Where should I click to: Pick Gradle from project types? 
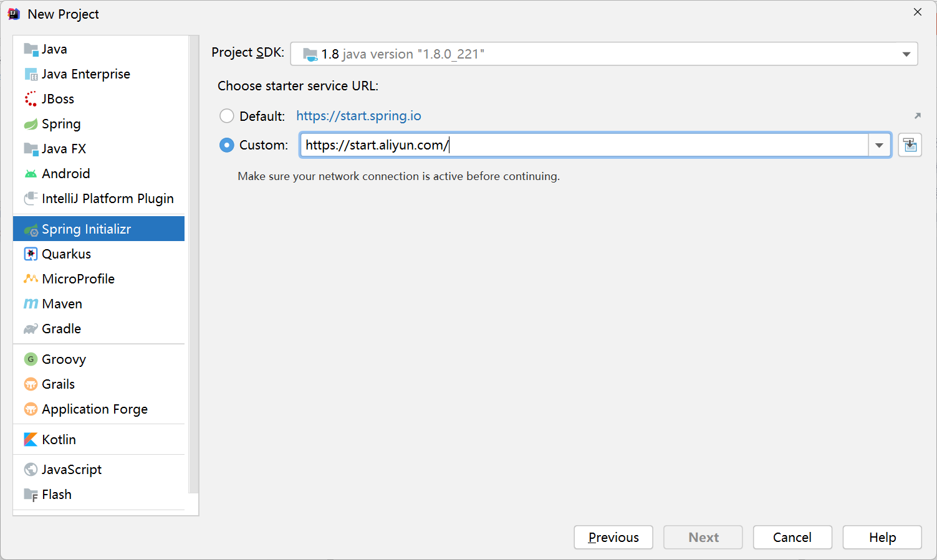point(99,329)
